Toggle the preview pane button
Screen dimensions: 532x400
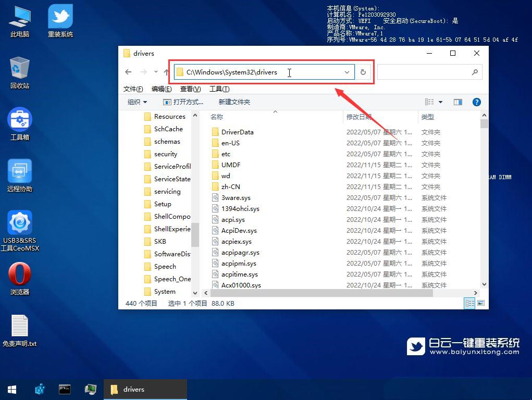458,102
